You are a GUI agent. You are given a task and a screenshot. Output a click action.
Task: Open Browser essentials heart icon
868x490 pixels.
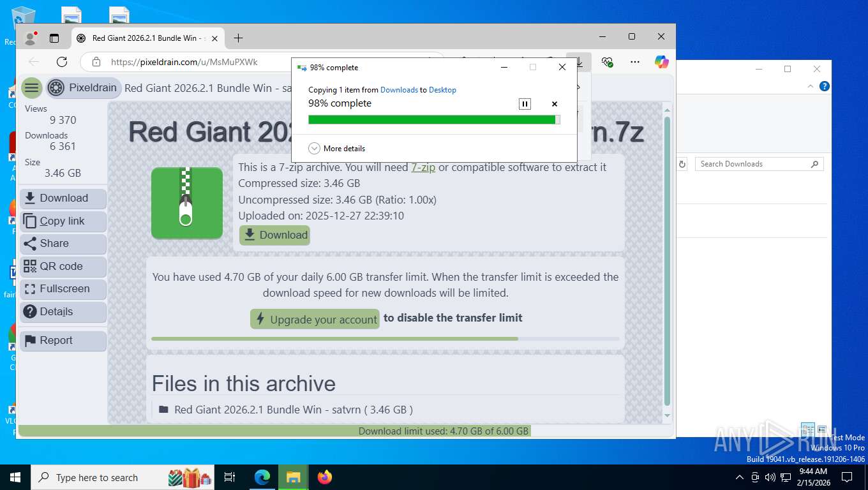607,62
